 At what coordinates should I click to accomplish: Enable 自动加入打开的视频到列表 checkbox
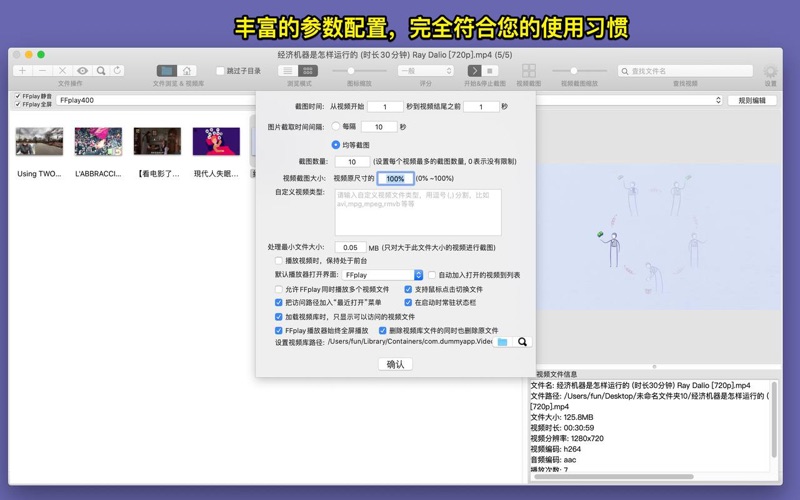tap(432, 275)
